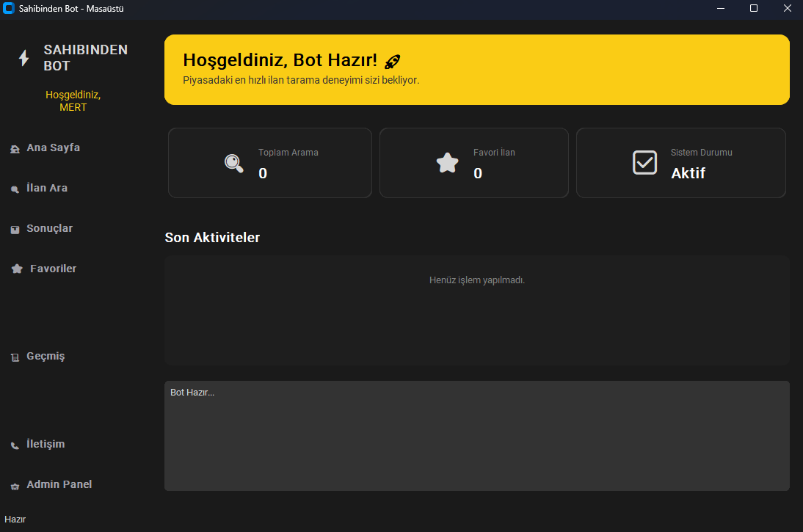
Task: Click the magnifier icon beside İlan Ara
Action: click(15, 189)
